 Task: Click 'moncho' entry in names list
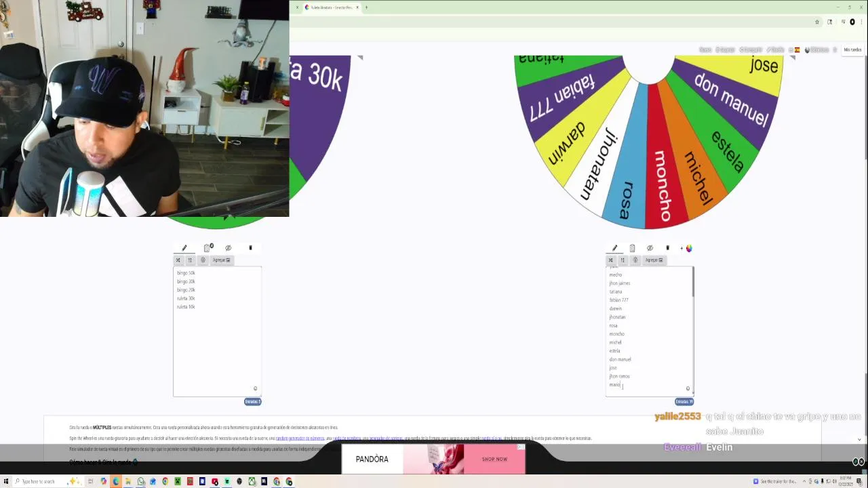(x=616, y=334)
